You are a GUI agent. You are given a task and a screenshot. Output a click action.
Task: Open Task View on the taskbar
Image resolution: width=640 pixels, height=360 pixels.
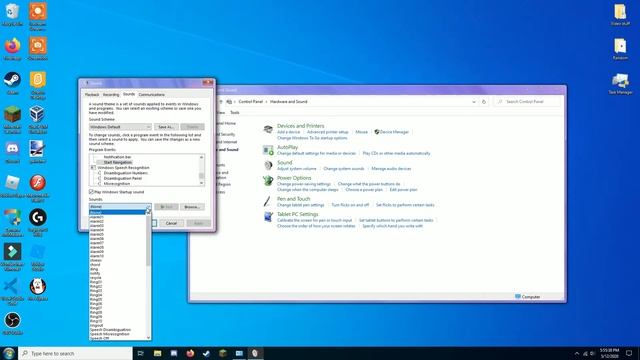[140, 353]
